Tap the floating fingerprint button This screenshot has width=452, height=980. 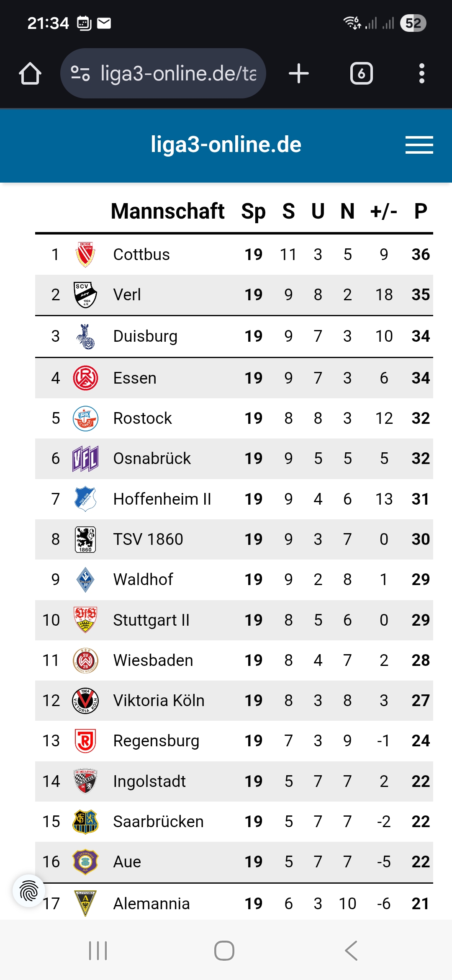[28, 891]
